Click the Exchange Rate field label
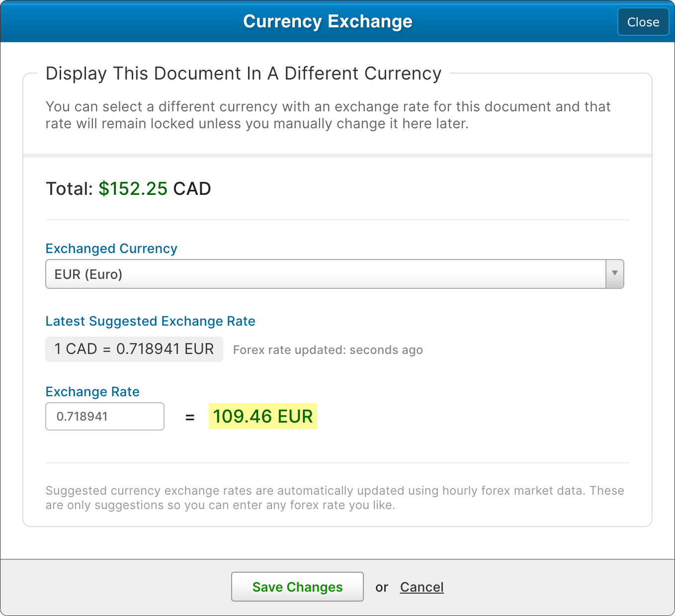Screen dimensions: 675x616 pyautogui.click(x=92, y=392)
